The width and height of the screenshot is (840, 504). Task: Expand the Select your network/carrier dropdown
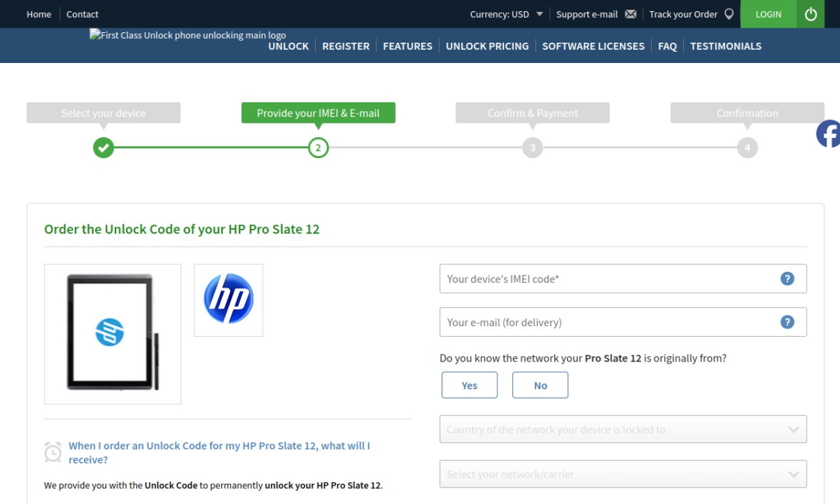[623, 474]
